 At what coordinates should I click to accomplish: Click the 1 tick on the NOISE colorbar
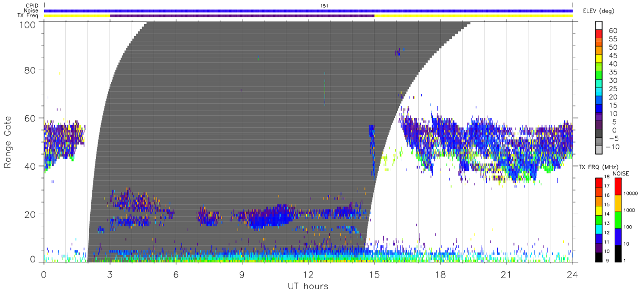click(x=624, y=261)
